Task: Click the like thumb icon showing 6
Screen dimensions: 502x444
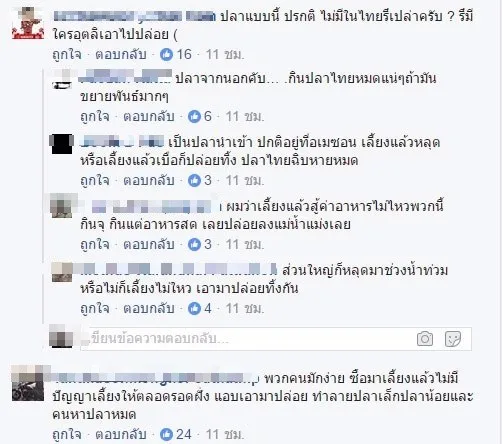Action: point(194,116)
